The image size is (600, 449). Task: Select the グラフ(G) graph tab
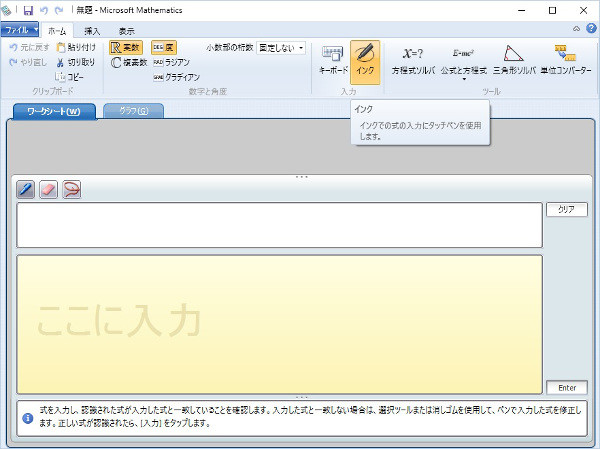pyautogui.click(x=134, y=111)
